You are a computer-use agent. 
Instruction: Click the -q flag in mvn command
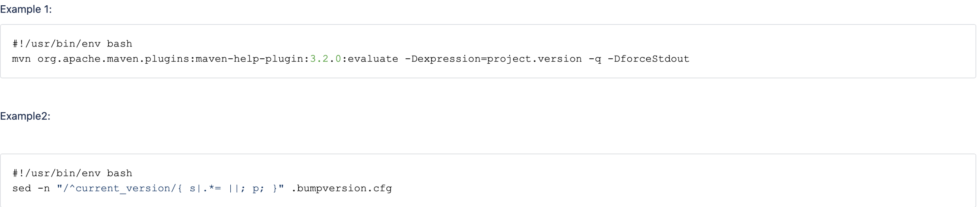(x=595, y=59)
